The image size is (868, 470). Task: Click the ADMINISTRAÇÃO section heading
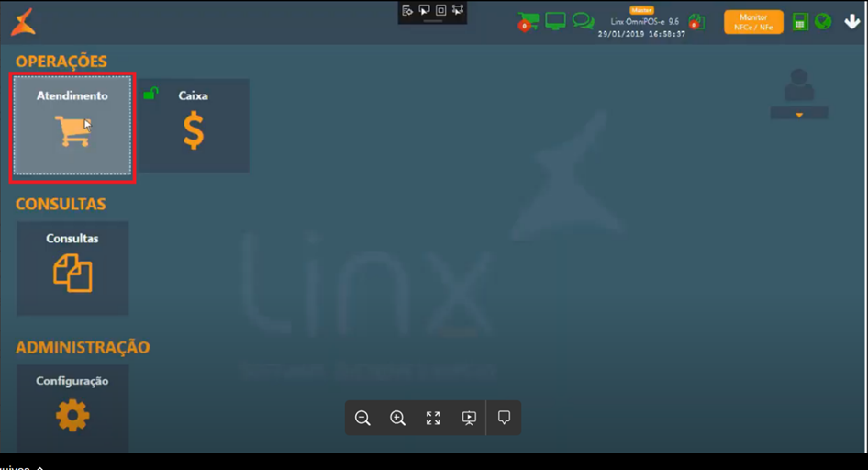(83, 347)
